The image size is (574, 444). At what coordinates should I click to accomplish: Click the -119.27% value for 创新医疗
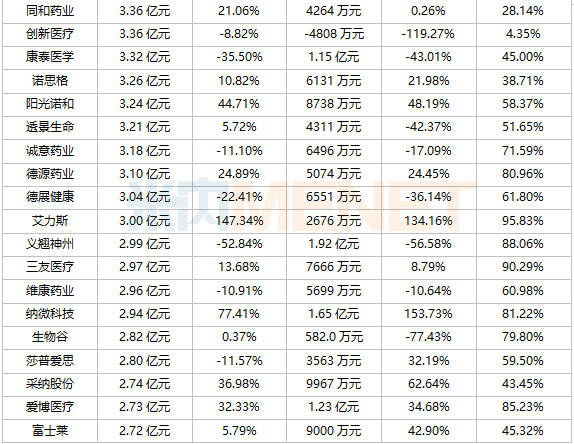point(428,34)
